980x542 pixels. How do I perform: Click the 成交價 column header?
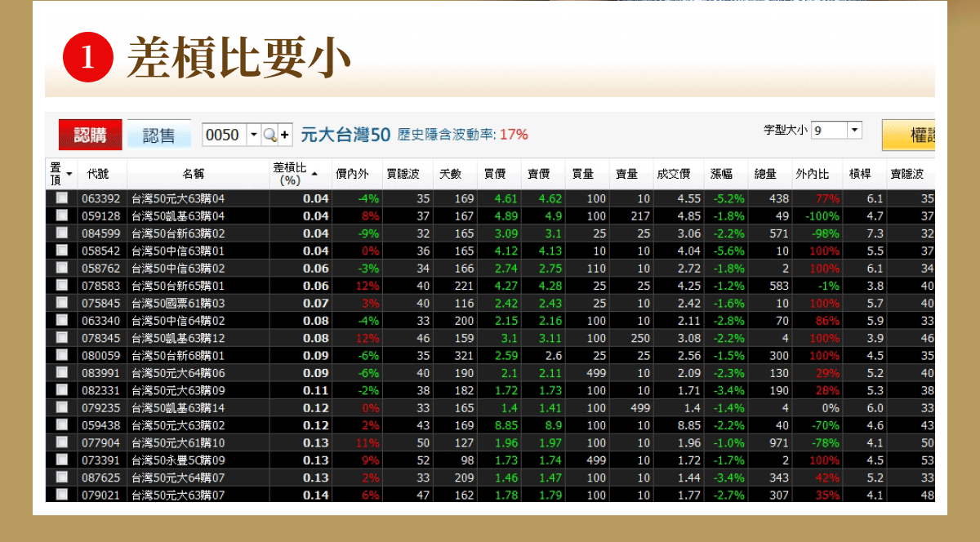click(674, 174)
